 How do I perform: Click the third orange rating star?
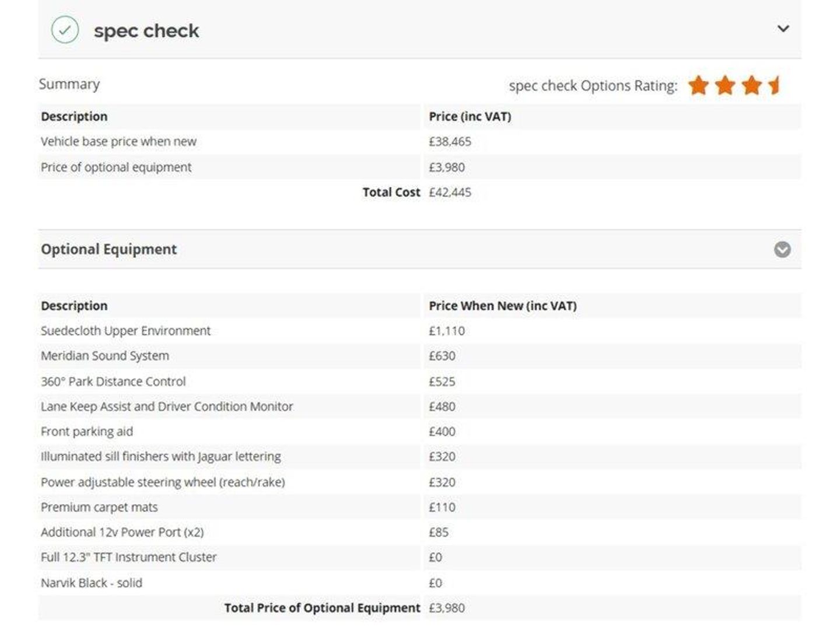(751, 86)
